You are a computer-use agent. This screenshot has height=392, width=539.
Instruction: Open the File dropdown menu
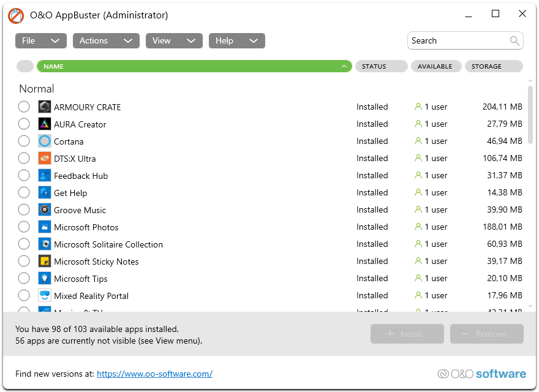click(x=40, y=40)
